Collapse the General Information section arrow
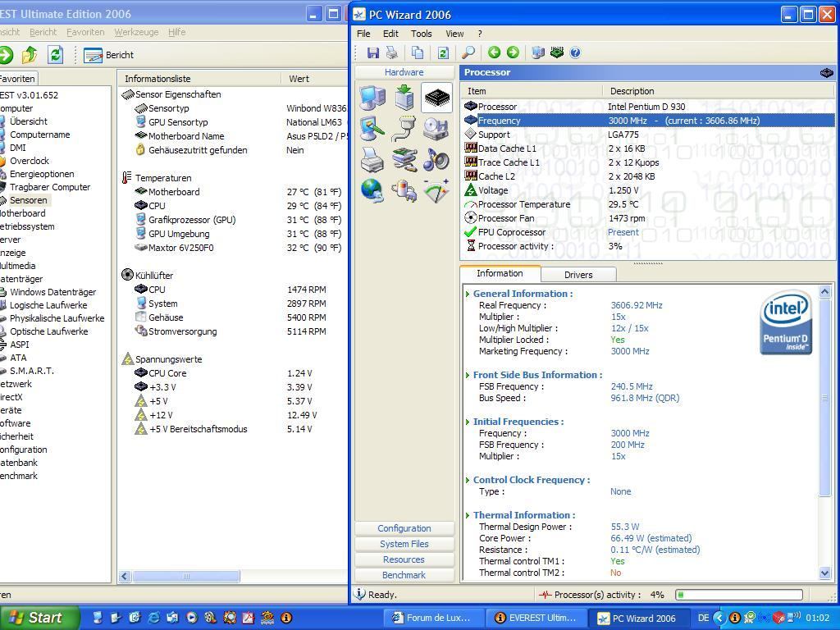840x630 pixels. (x=468, y=294)
